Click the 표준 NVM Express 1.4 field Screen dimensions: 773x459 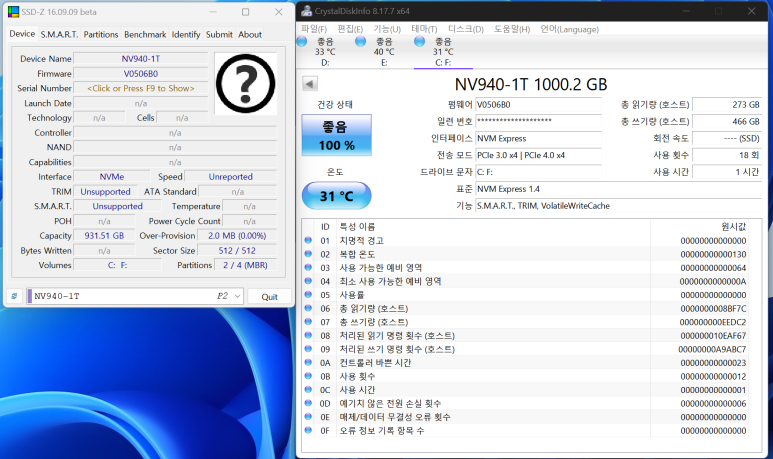(618, 189)
